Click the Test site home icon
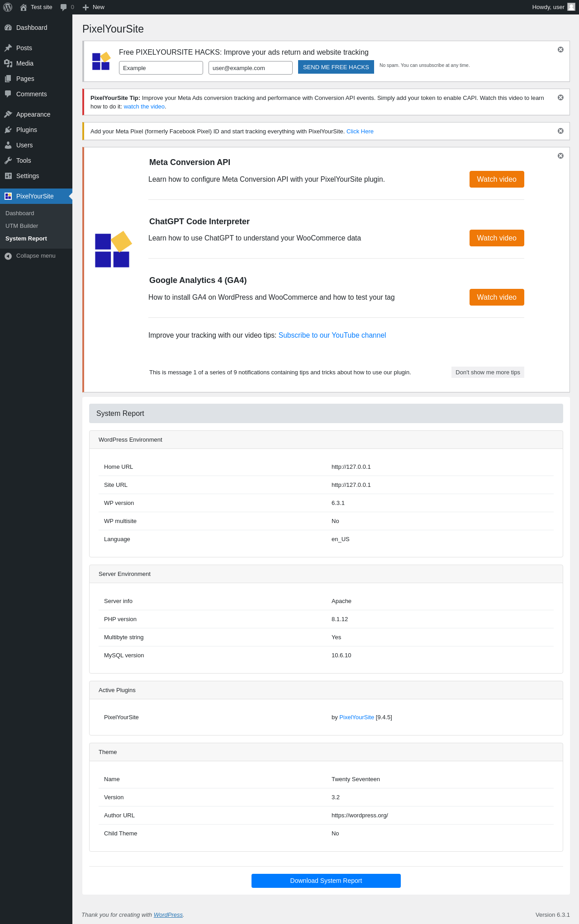The image size is (579, 924). (24, 7)
